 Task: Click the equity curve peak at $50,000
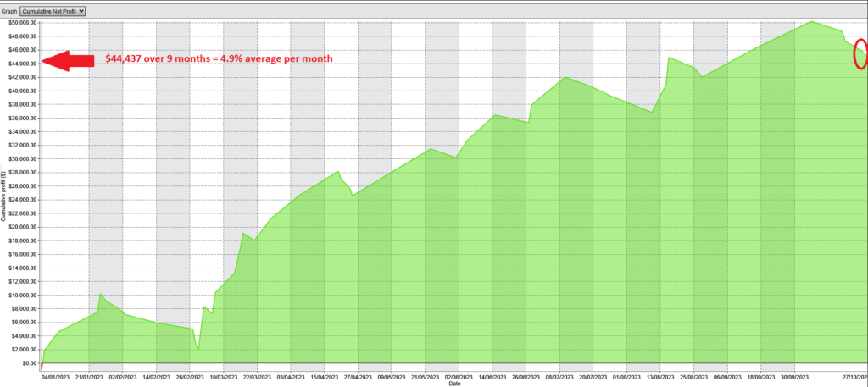pyautogui.click(x=811, y=22)
